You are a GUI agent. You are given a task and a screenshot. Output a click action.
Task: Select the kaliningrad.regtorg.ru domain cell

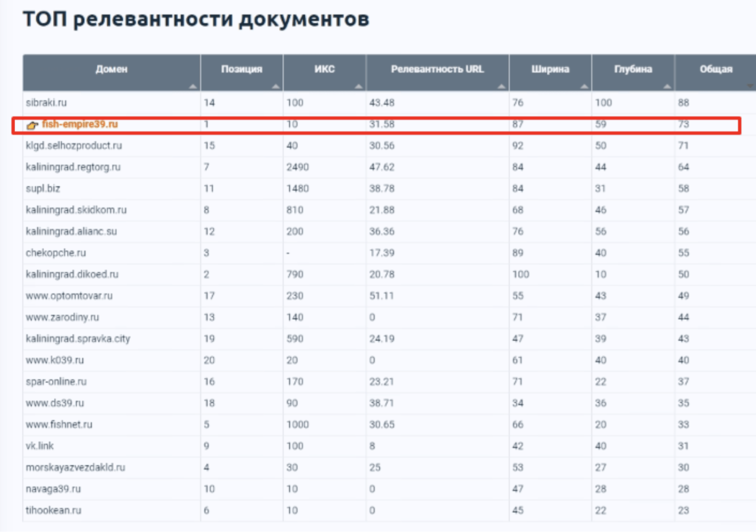coord(111,167)
